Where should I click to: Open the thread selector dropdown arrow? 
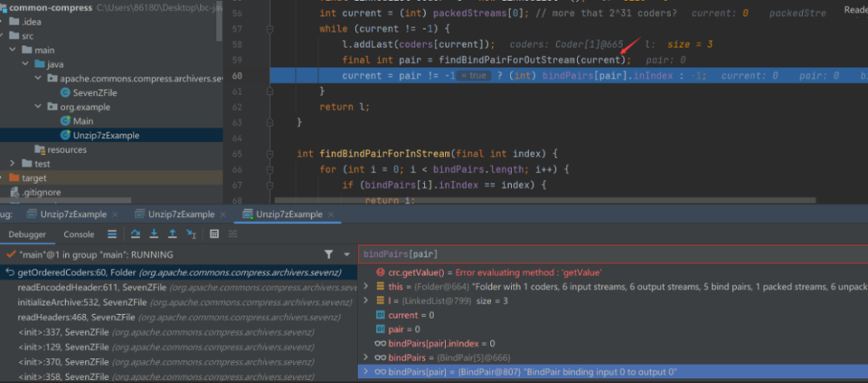[x=346, y=254]
